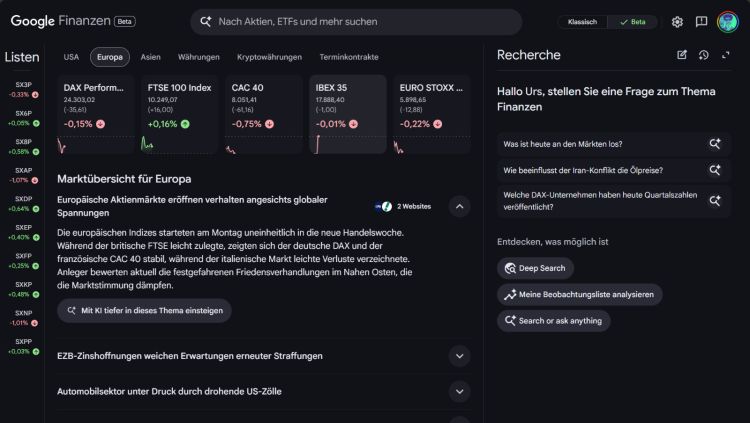The width and height of the screenshot is (750, 423).
Task: Click the red down arrow on DAX card
Action: pyautogui.click(x=100, y=124)
